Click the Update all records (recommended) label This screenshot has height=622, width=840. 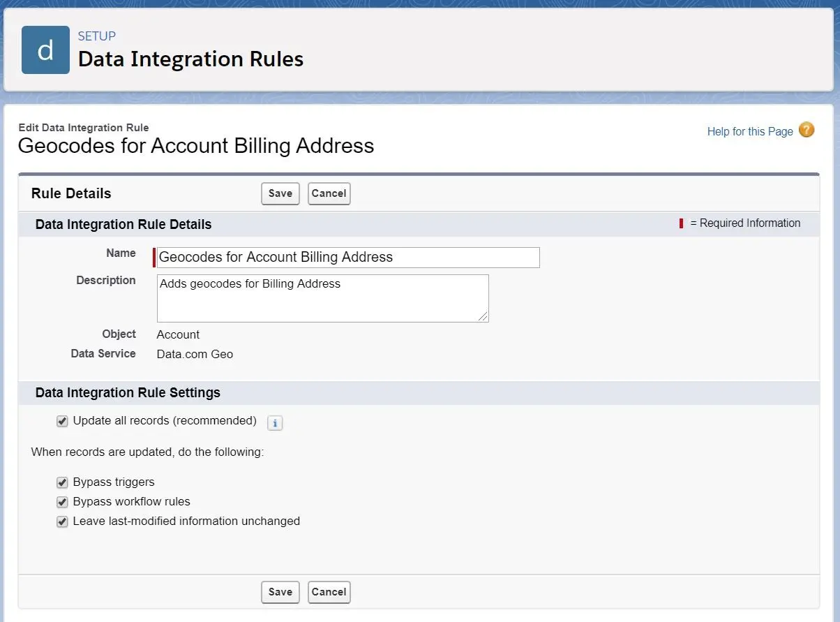(165, 421)
